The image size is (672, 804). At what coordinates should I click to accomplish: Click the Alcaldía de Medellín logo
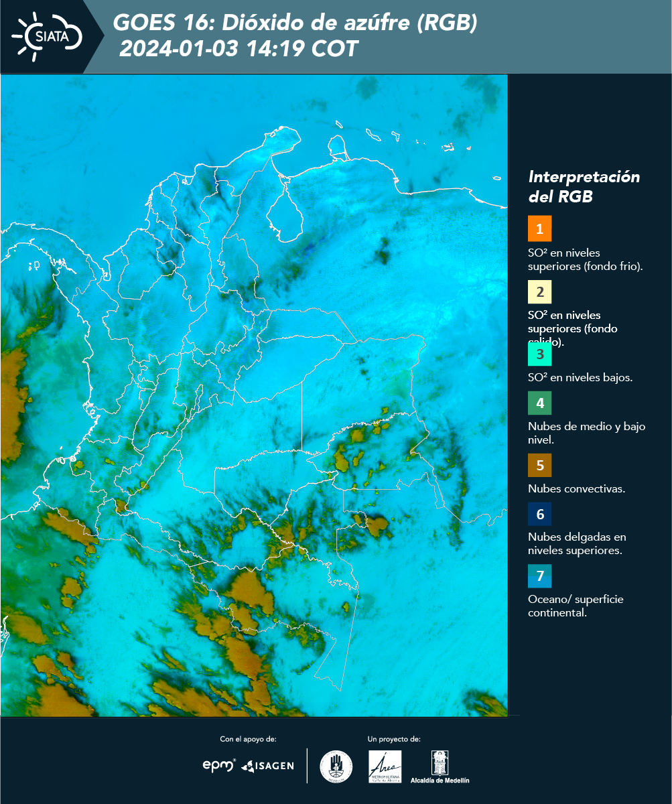click(440, 766)
